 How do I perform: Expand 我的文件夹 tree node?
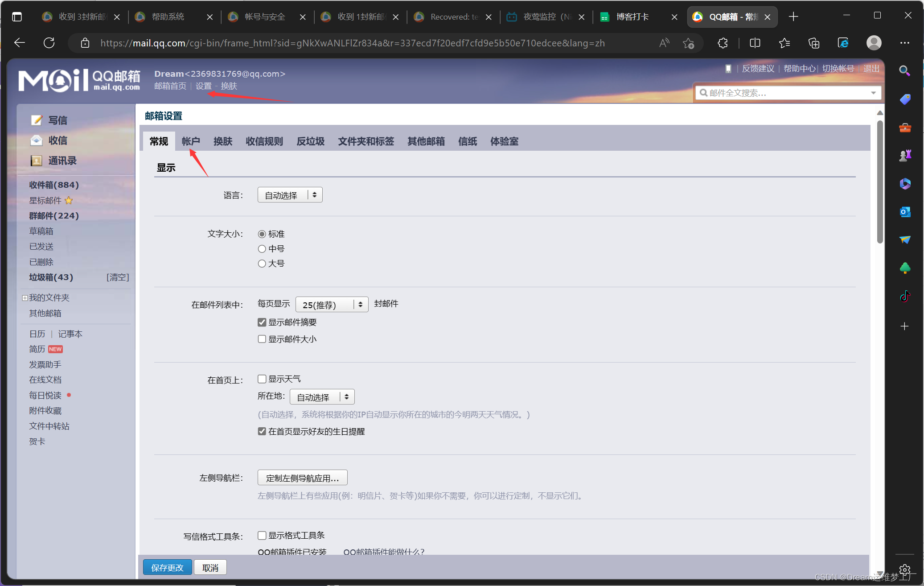coord(25,298)
